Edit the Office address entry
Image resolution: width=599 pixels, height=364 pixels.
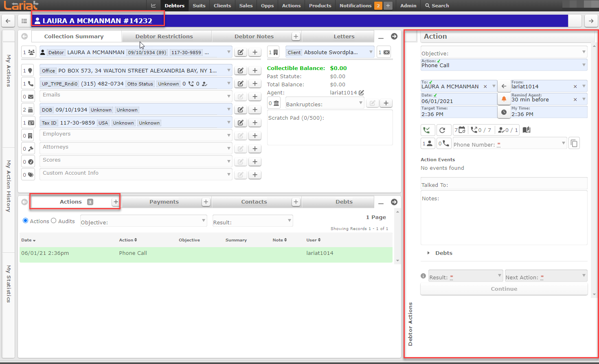pos(241,70)
